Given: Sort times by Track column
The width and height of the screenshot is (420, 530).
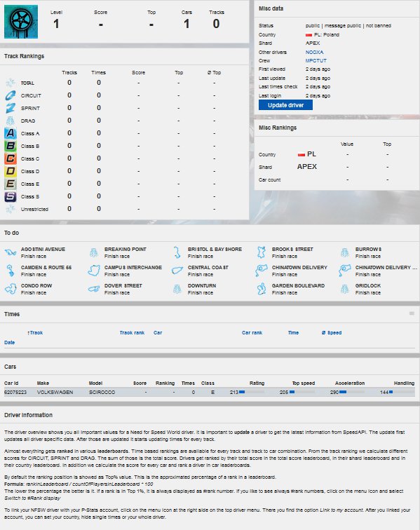Looking at the screenshot, I should click(x=35, y=332).
